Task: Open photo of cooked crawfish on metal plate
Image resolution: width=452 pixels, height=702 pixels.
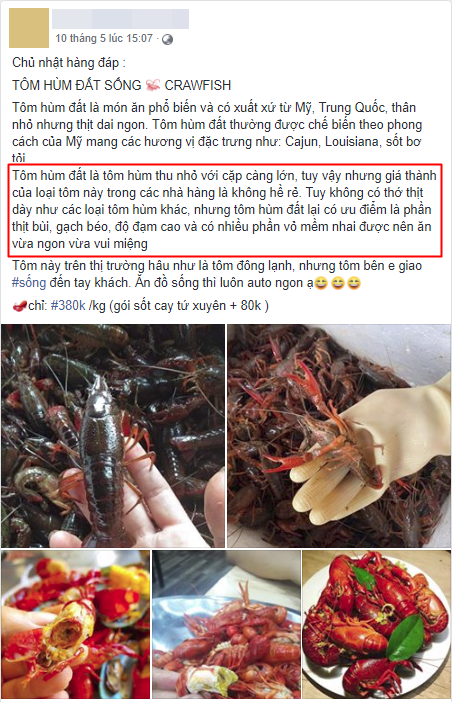Action: coord(226,625)
